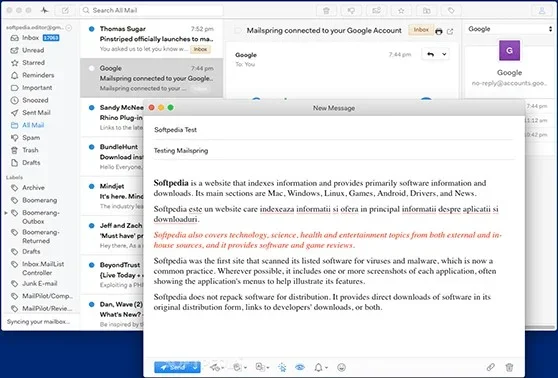Viewport: 558px width, 378px height.
Task: Open the reply options dropdown chevron
Action: pos(444,54)
